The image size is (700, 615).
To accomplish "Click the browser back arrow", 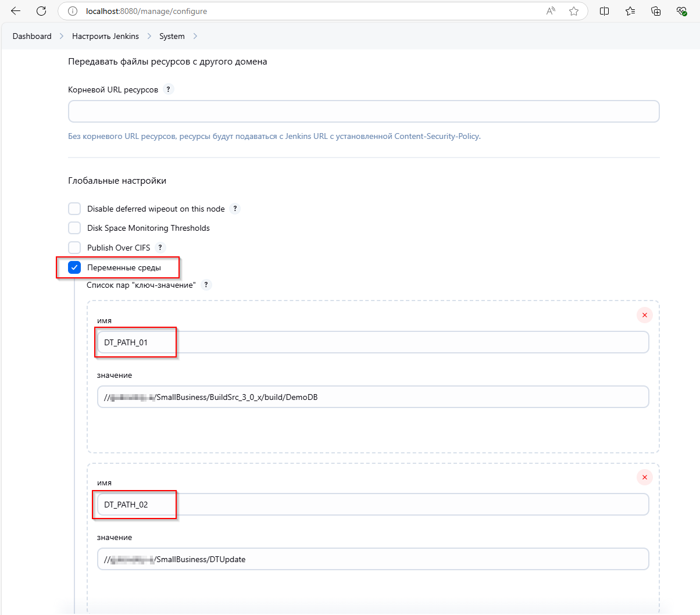I will click(16, 11).
